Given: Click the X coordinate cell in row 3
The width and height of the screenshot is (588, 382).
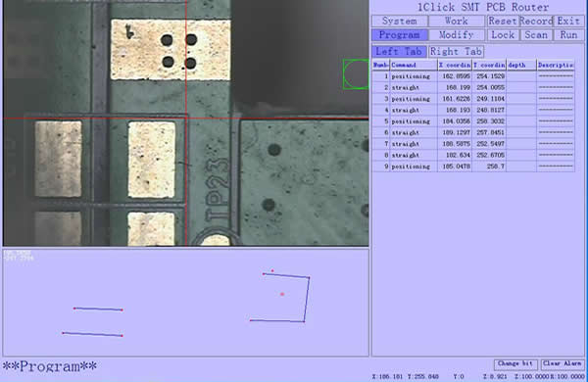Looking at the screenshot, I should click(455, 99).
